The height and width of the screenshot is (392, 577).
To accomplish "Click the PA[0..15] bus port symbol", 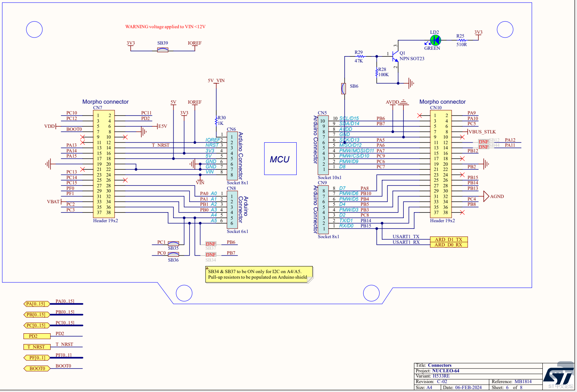I will click(x=37, y=304).
